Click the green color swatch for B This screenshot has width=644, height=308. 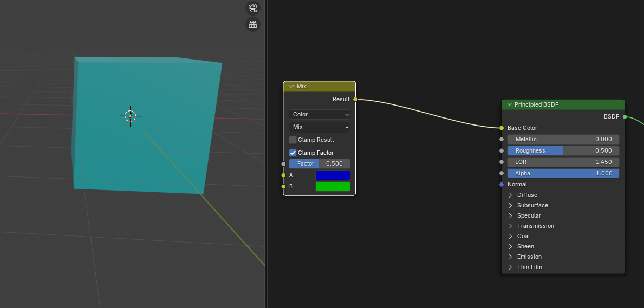[333, 186]
